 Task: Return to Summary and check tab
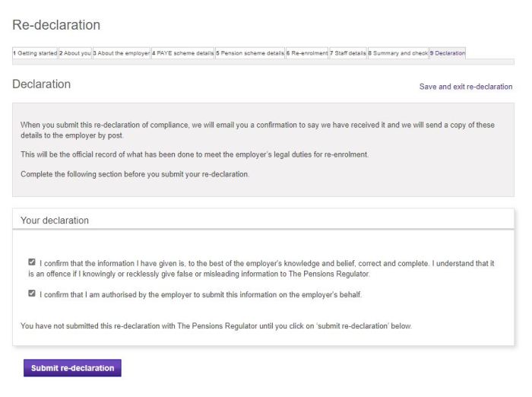click(x=398, y=53)
